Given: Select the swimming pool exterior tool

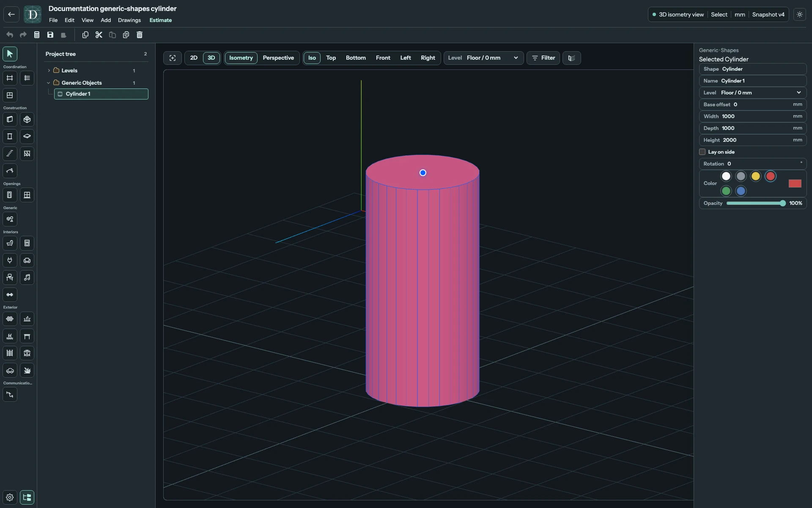Looking at the screenshot, I should 10,336.
